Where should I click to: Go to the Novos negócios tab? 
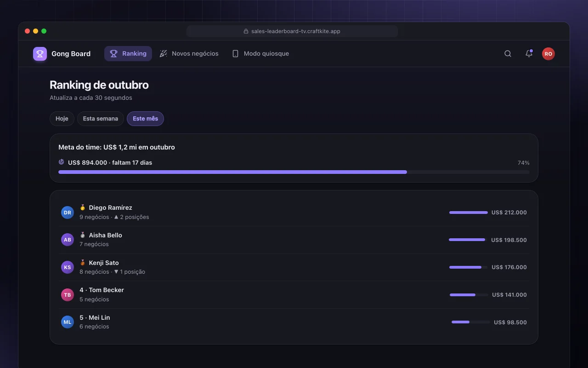coord(189,54)
